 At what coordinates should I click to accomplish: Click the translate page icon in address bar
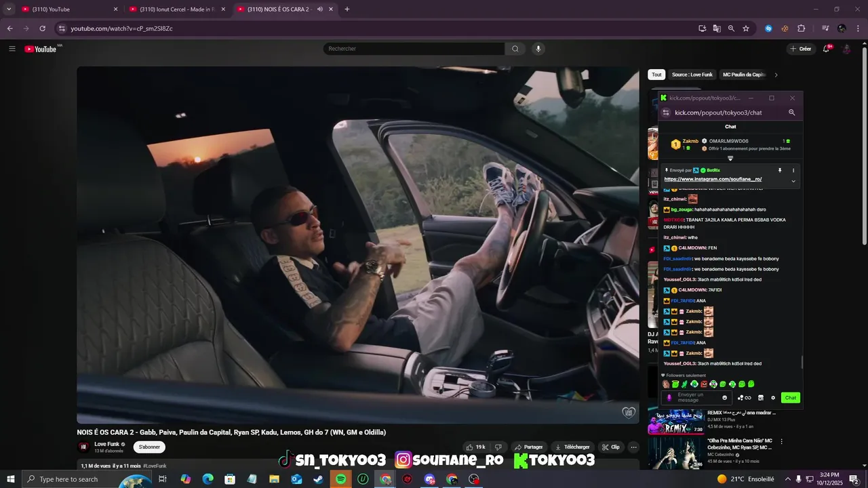tap(717, 28)
